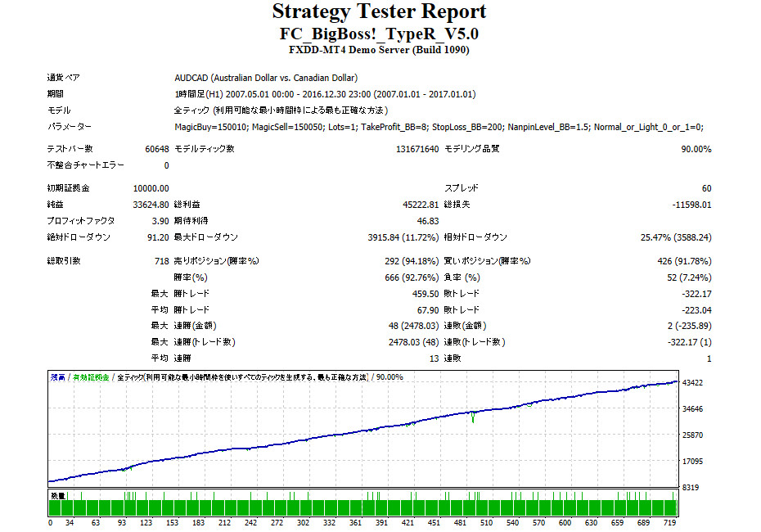Select max consecutive loss -322.17 (1)
Screen dimensions: 761x532
point(690,342)
